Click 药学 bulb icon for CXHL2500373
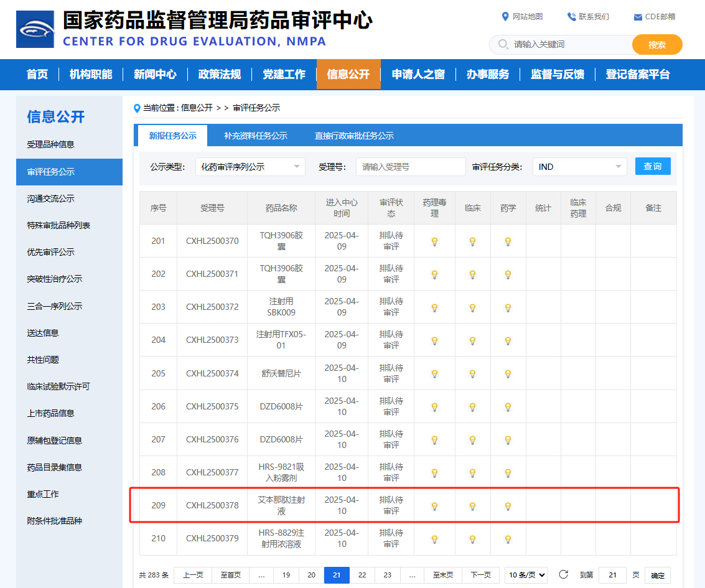The height and width of the screenshot is (588, 705). click(508, 340)
